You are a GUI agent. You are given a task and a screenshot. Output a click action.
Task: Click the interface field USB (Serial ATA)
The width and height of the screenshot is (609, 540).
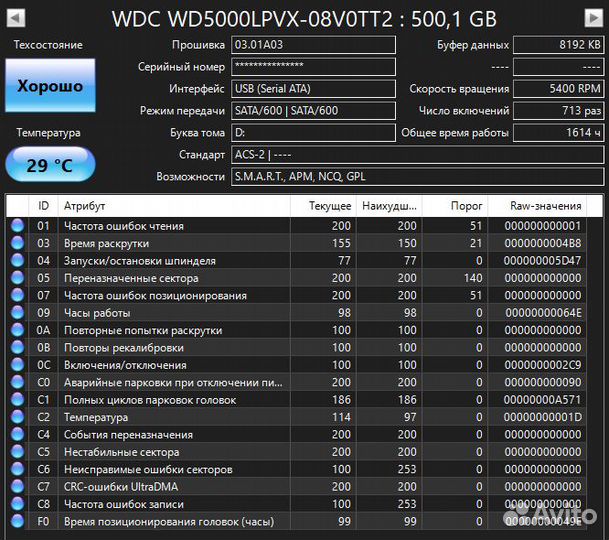313,89
